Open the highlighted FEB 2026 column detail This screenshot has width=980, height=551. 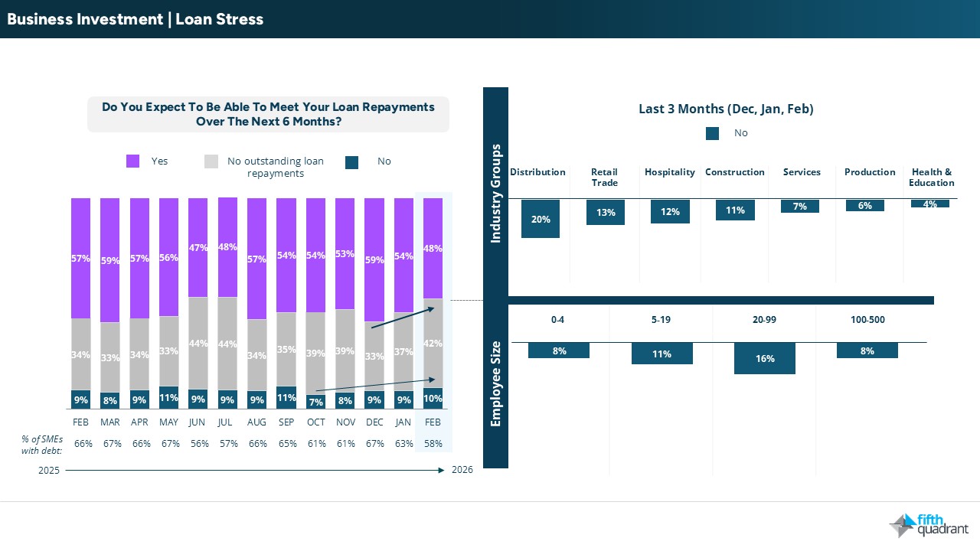[433, 321]
